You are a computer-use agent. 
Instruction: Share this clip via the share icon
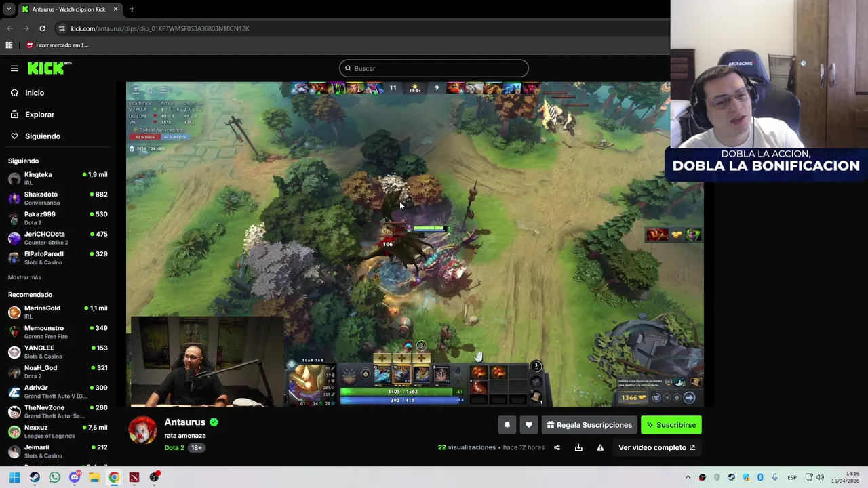point(557,447)
